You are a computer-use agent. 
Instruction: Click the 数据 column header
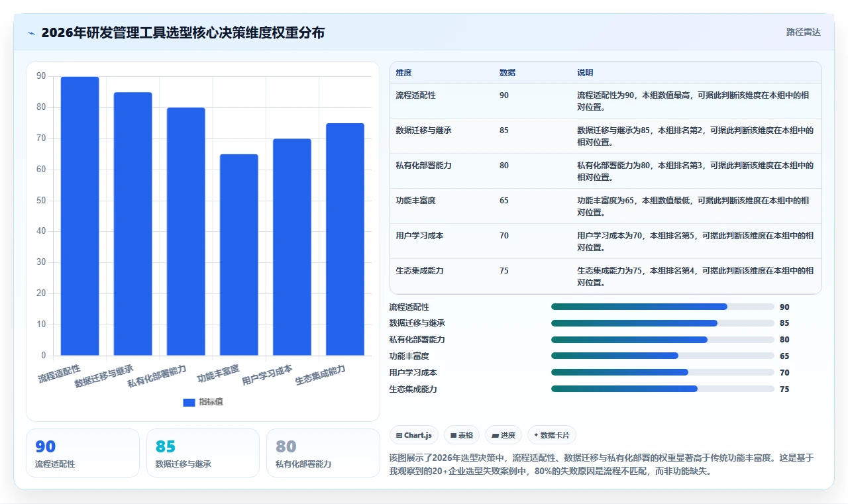click(x=507, y=73)
